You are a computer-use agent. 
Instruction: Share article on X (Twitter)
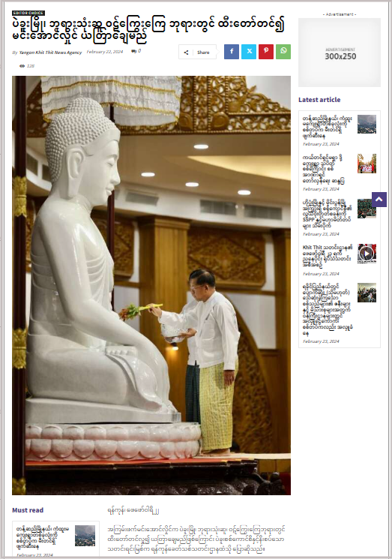(x=249, y=51)
